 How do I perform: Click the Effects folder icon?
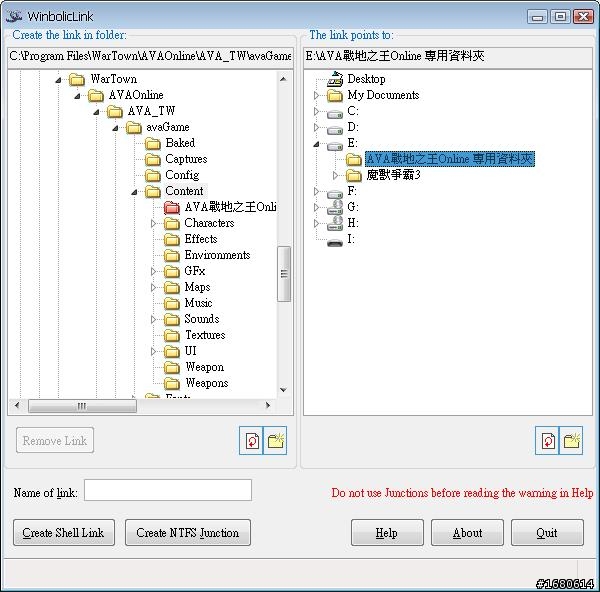tap(172, 239)
